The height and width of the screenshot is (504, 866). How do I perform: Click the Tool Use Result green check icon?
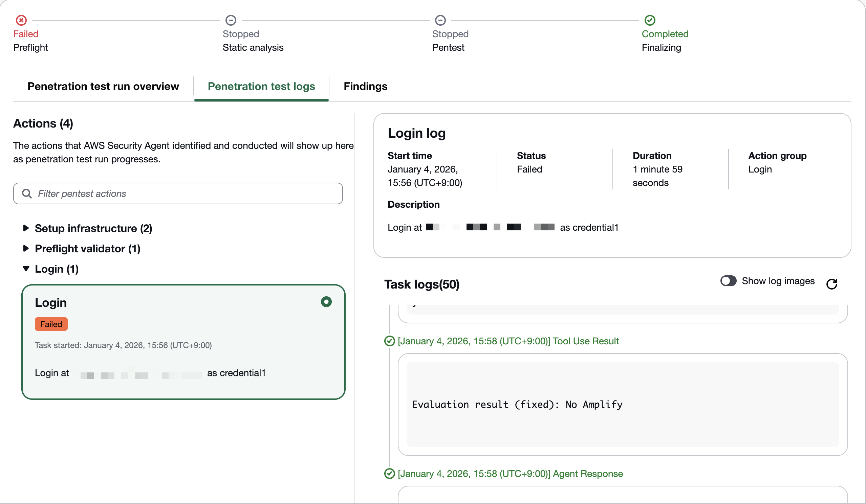(x=389, y=341)
